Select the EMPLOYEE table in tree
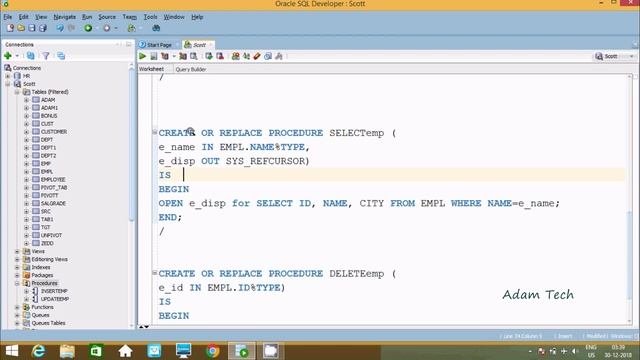640x360 pixels. [x=53, y=180]
